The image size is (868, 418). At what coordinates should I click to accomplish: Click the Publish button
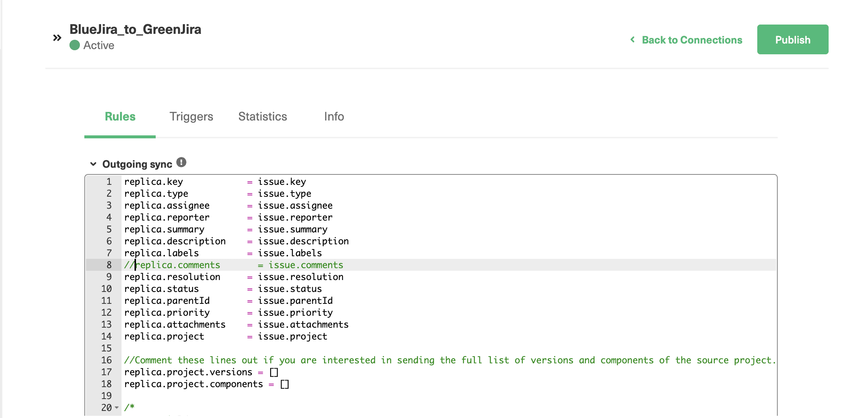(793, 39)
